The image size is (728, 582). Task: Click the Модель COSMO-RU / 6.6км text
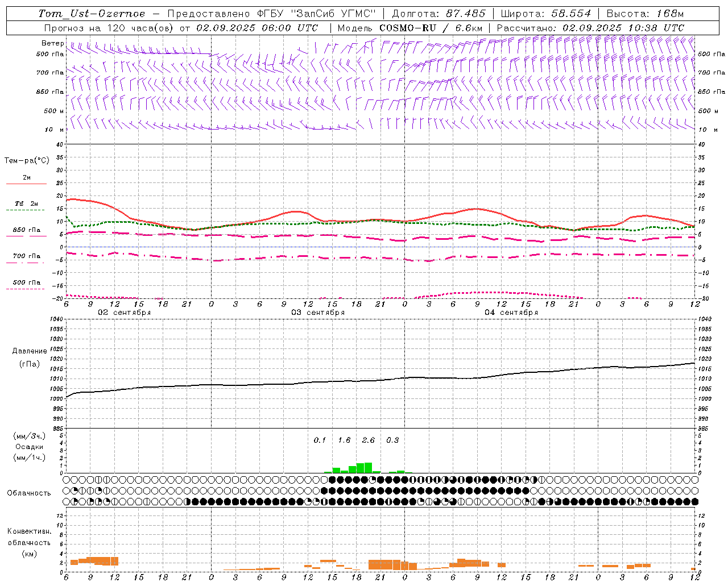click(x=410, y=28)
